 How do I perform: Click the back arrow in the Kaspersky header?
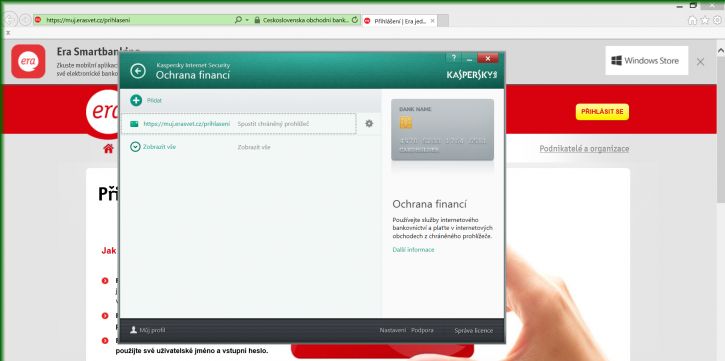[138, 71]
